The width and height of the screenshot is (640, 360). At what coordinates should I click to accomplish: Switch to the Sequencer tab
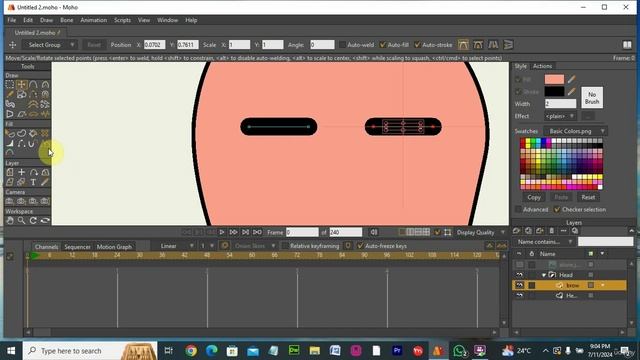77,247
